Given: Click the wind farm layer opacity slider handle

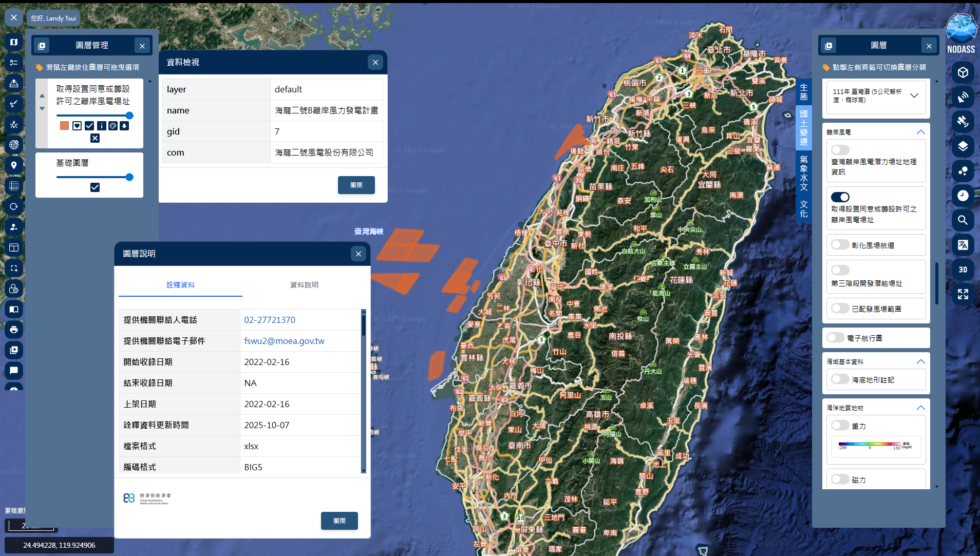Looking at the screenshot, I should [x=129, y=116].
